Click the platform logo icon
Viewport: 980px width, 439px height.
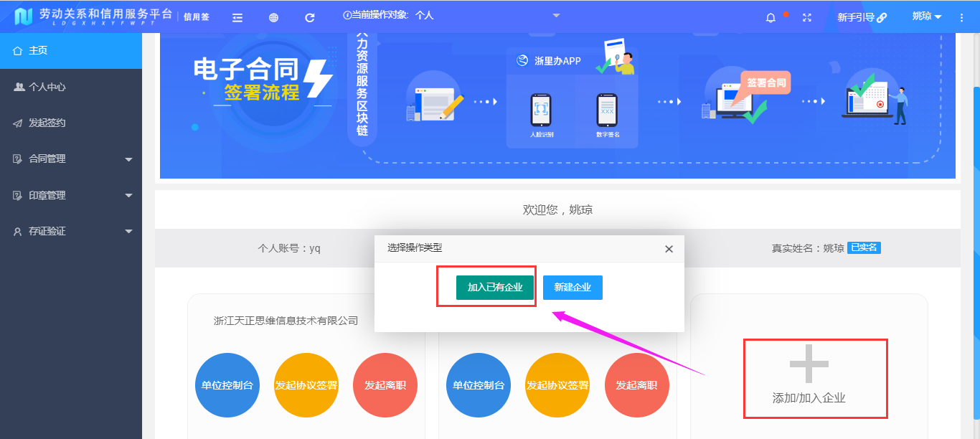coord(24,16)
